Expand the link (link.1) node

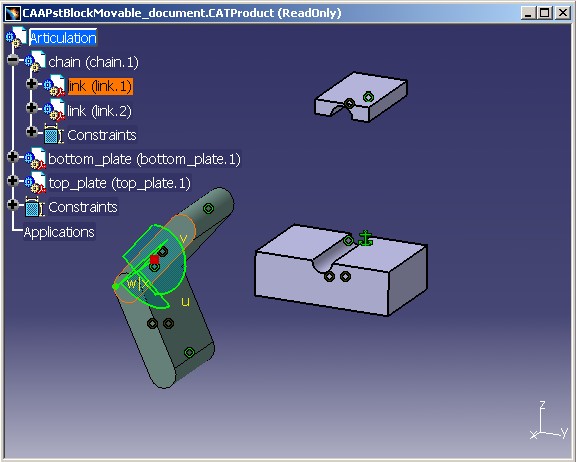pyautogui.click(x=32, y=84)
